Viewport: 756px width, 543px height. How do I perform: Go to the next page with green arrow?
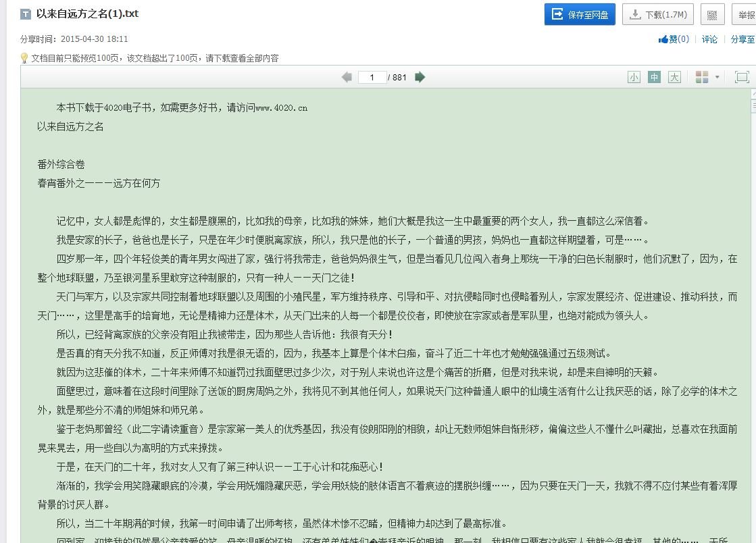pyautogui.click(x=420, y=77)
